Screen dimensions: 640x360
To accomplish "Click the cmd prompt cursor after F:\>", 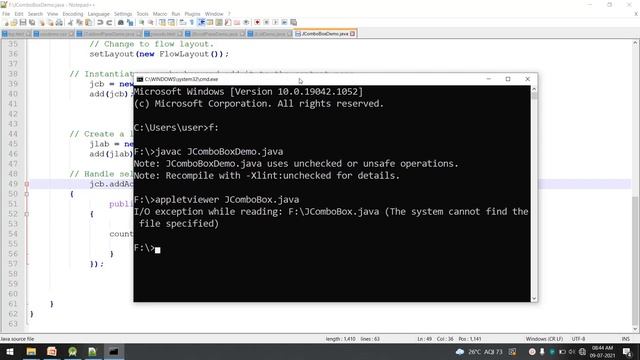I will tap(158, 249).
